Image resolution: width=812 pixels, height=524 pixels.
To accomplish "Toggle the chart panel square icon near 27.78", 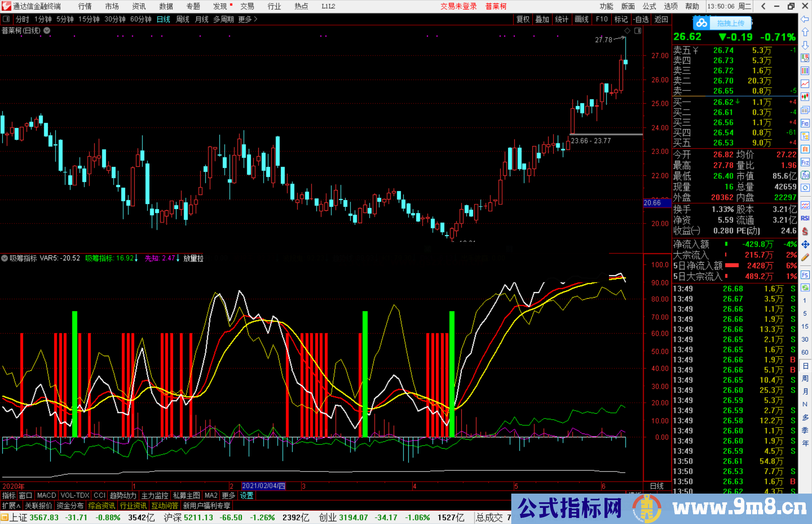I will pos(638,31).
